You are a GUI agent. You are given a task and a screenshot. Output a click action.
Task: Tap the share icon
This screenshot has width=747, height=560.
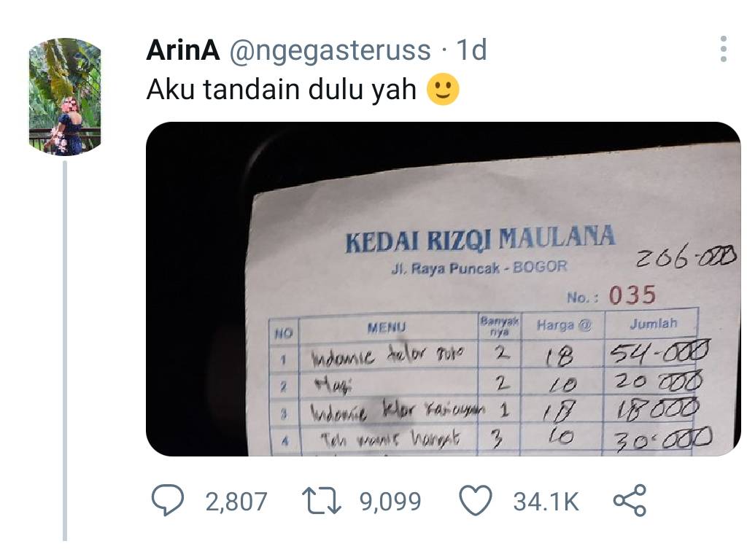coord(630,500)
